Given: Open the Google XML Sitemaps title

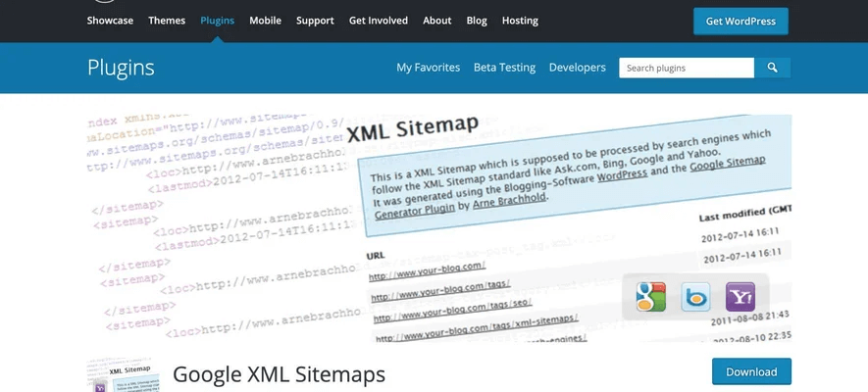Looking at the screenshot, I should click(x=279, y=374).
